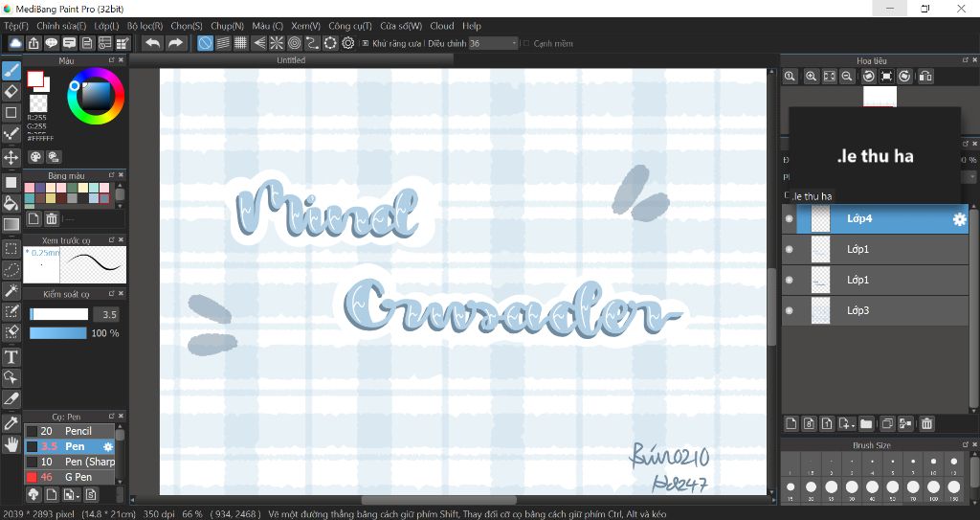The height and width of the screenshot is (520, 980).
Task: Enable the curve snap guide
Action: 312,42
